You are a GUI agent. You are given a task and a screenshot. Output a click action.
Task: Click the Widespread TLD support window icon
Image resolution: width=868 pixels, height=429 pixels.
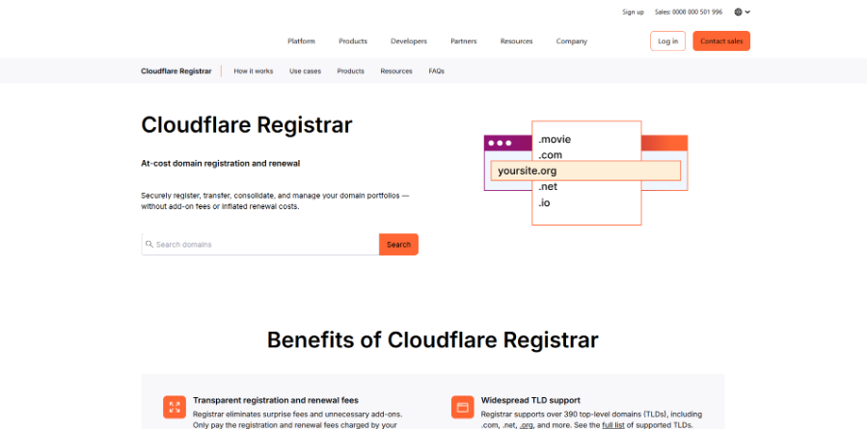tap(462, 408)
